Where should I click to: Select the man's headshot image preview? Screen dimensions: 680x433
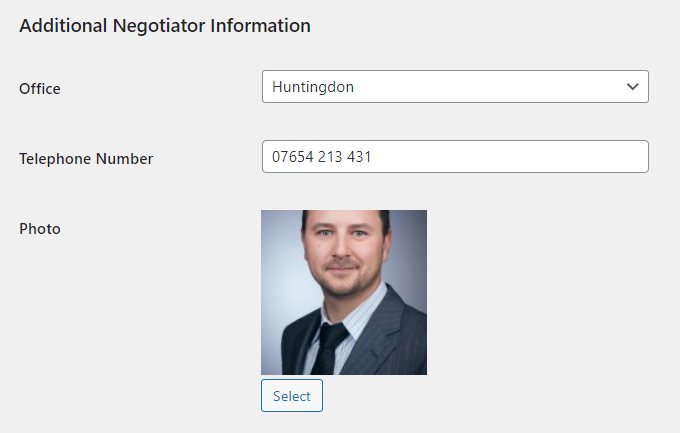pos(344,292)
